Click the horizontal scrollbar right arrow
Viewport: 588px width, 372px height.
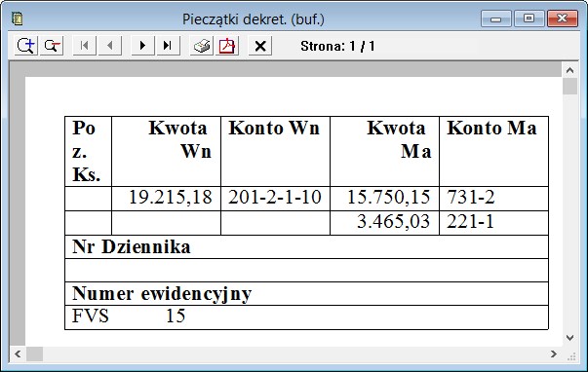coord(554,353)
